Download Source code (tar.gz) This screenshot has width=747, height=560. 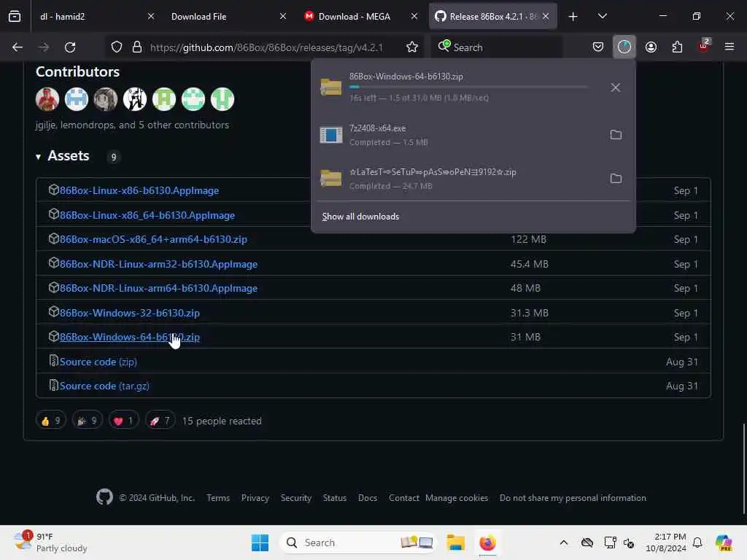(x=104, y=386)
